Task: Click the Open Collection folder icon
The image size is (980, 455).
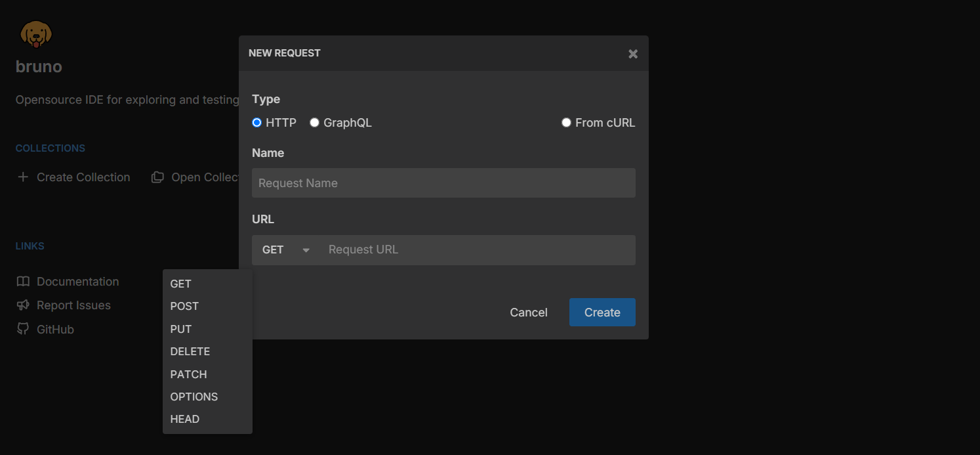Action: 157,177
